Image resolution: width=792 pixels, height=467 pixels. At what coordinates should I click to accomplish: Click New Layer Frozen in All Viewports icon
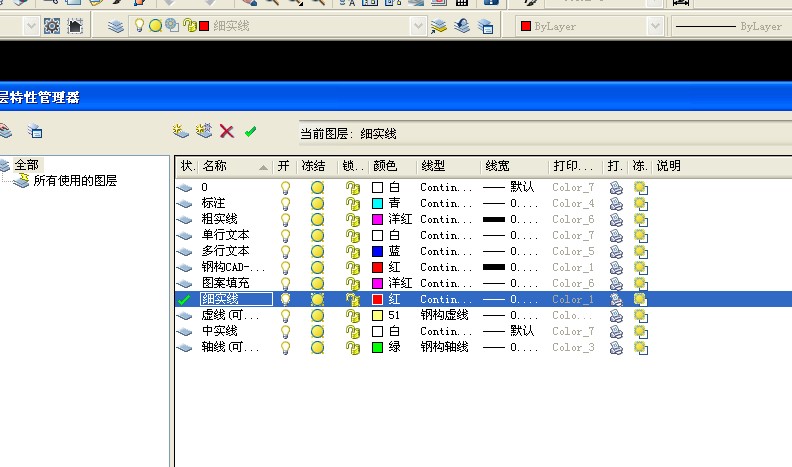tap(204, 131)
